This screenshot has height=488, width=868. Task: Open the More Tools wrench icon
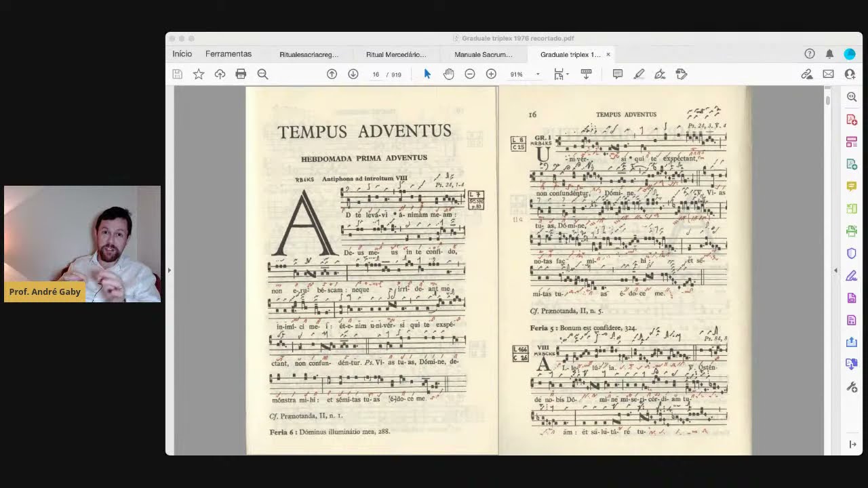coord(852,387)
